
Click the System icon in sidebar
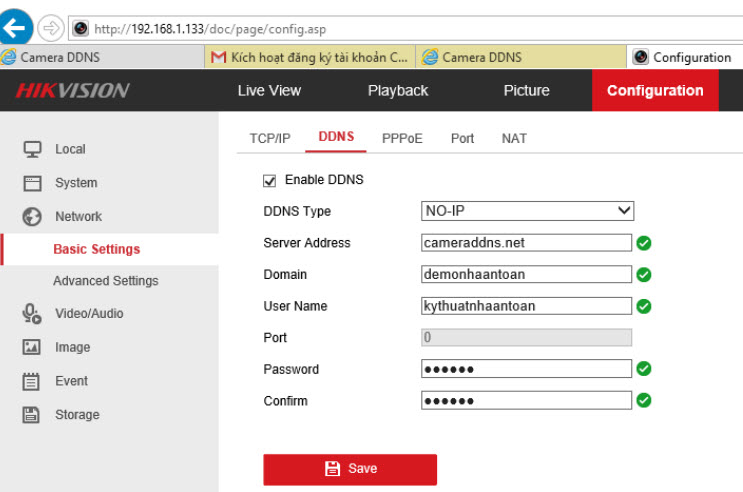click(x=32, y=183)
